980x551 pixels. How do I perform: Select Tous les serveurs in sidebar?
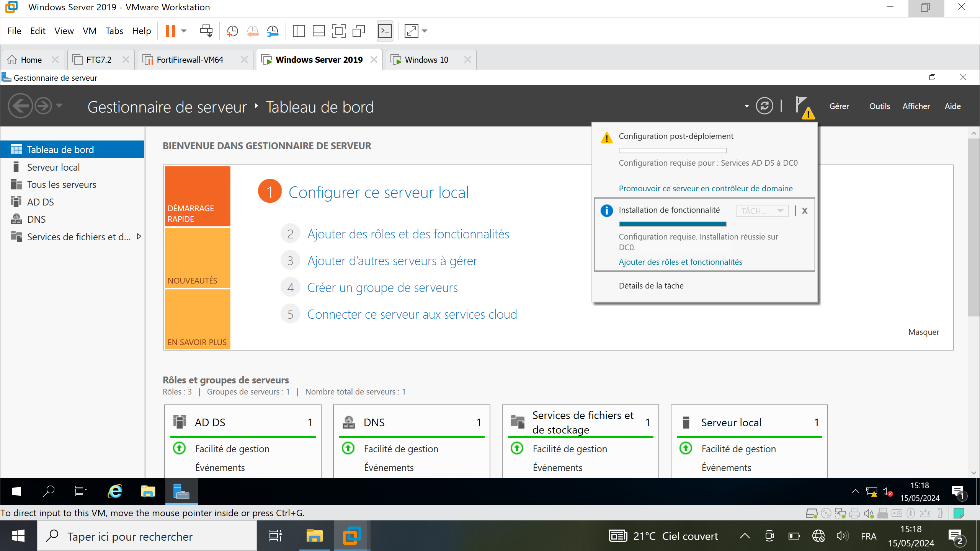(72, 184)
